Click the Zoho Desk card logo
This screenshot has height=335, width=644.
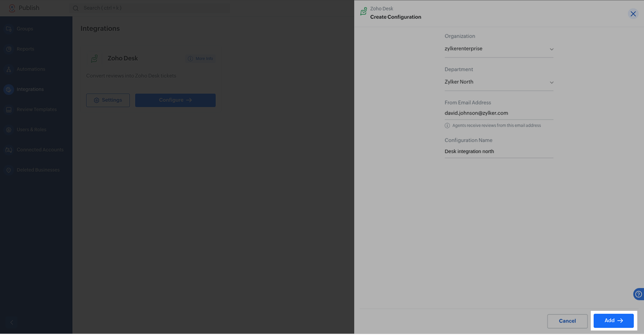tap(94, 59)
